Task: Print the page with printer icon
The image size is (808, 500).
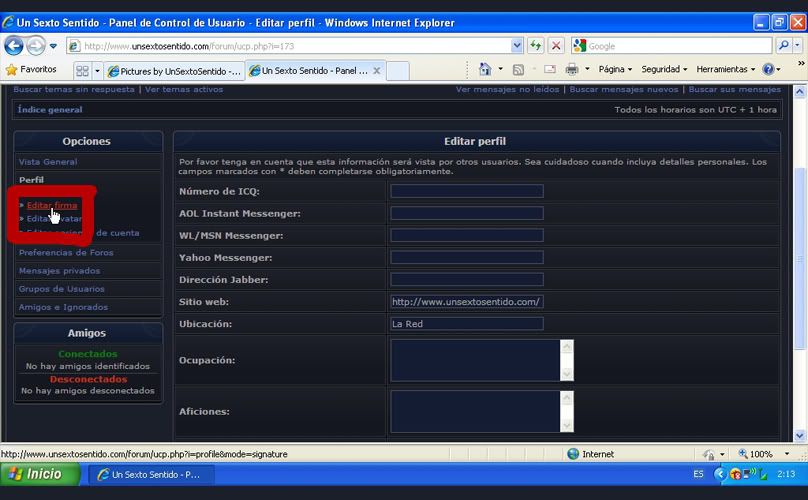Action: click(x=571, y=69)
